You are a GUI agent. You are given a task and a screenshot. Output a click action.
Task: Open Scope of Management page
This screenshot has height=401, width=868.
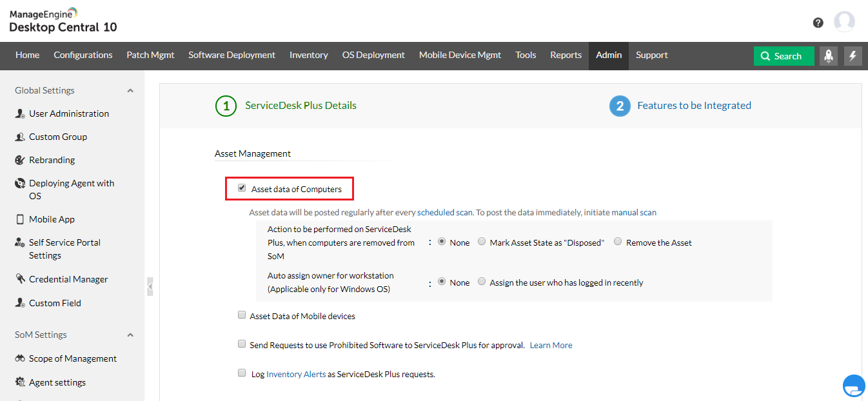(73, 358)
